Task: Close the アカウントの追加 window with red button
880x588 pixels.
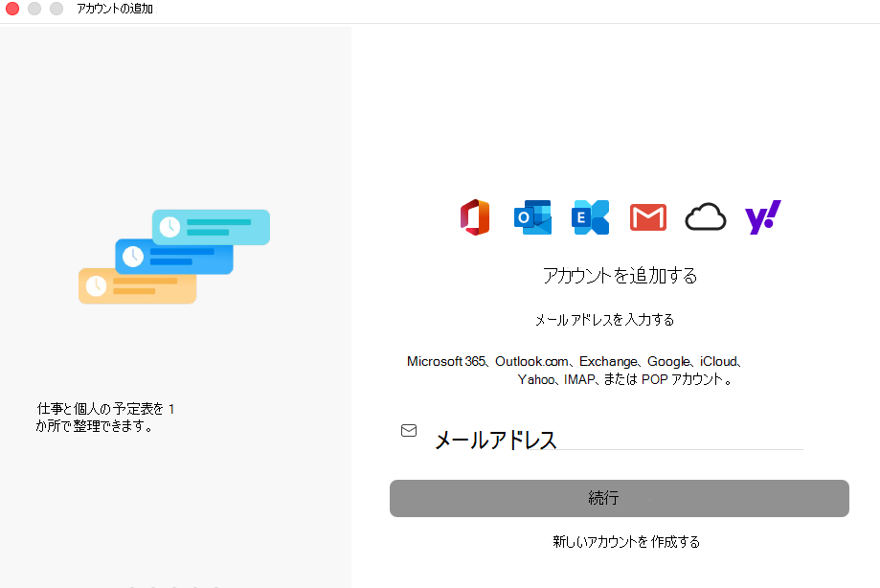Action: tap(12, 9)
